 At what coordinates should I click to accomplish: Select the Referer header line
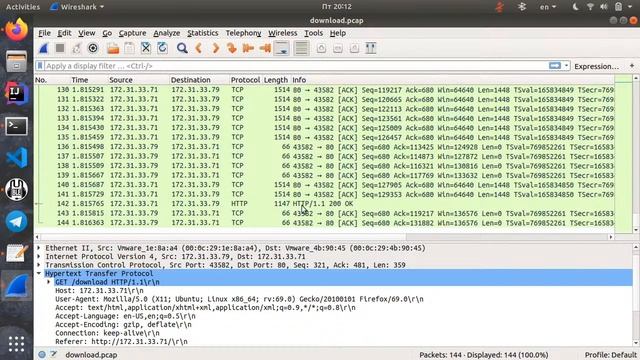121,342
